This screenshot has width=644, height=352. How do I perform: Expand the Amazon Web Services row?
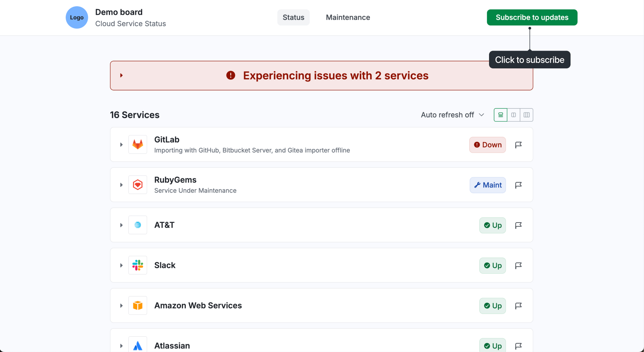click(121, 305)
